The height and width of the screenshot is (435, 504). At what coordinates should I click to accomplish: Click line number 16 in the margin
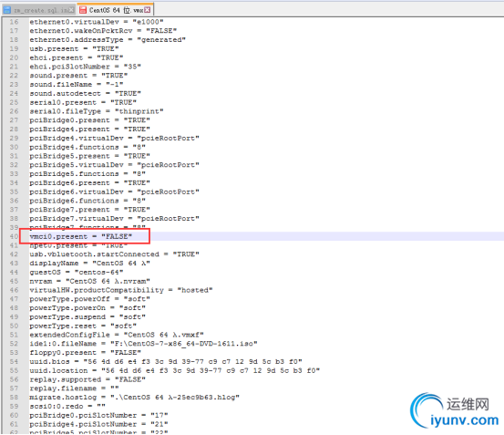pyautogui.click(x=15, y=22)
